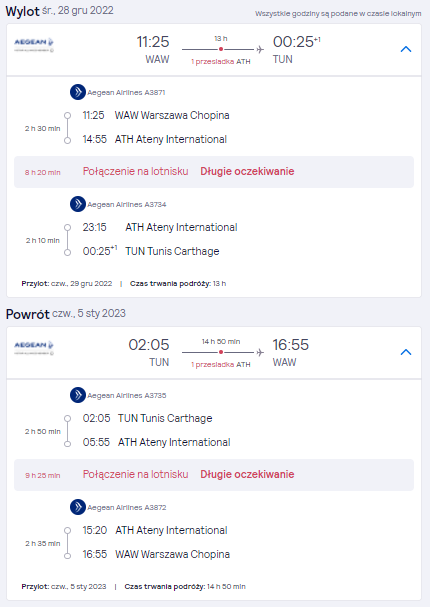Click the round airline icon beside Aegean Airlines A3871
430x607 pixels.
(x=78, y=92)
